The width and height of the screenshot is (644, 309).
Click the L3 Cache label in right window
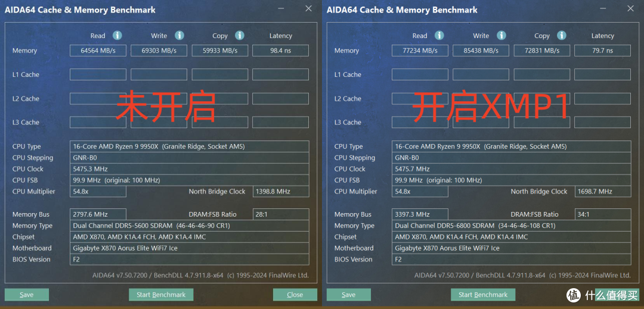click(348, 122)
